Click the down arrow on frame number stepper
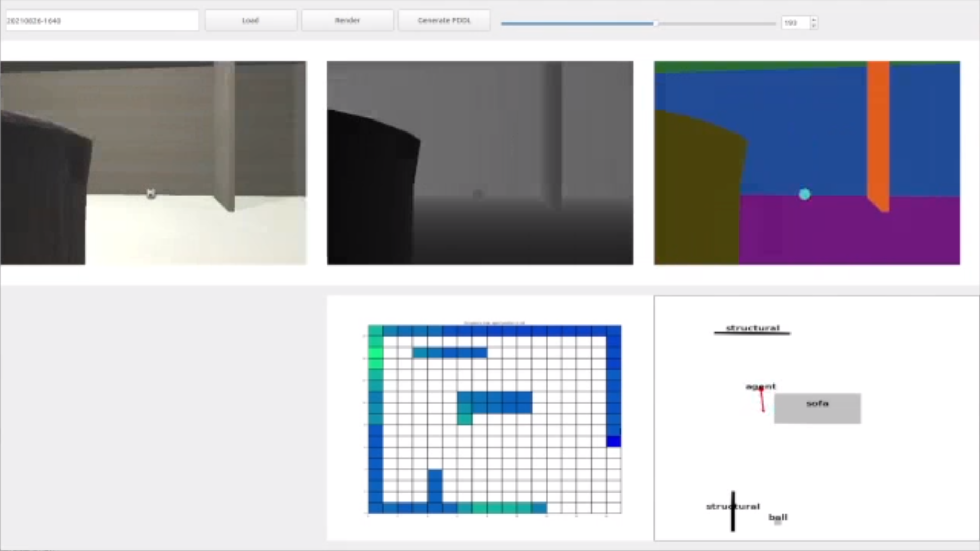980x551 pixels. 813,25
